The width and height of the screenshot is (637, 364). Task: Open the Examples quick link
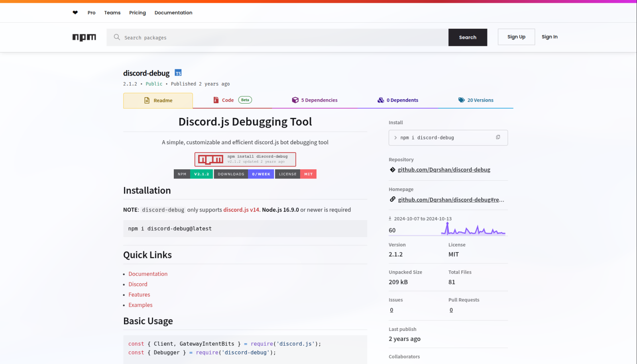pos(140,305)
